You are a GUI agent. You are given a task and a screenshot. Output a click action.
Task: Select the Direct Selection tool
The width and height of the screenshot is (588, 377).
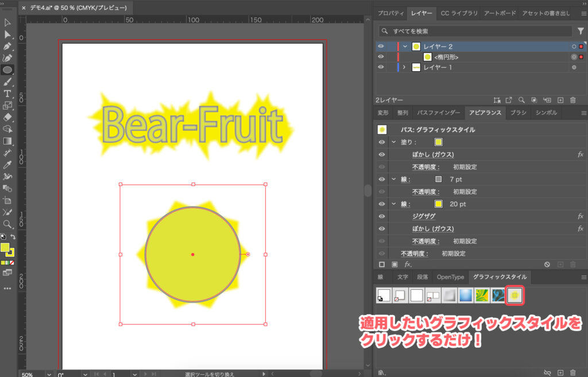pyautogui.click(x=7, y=34)
